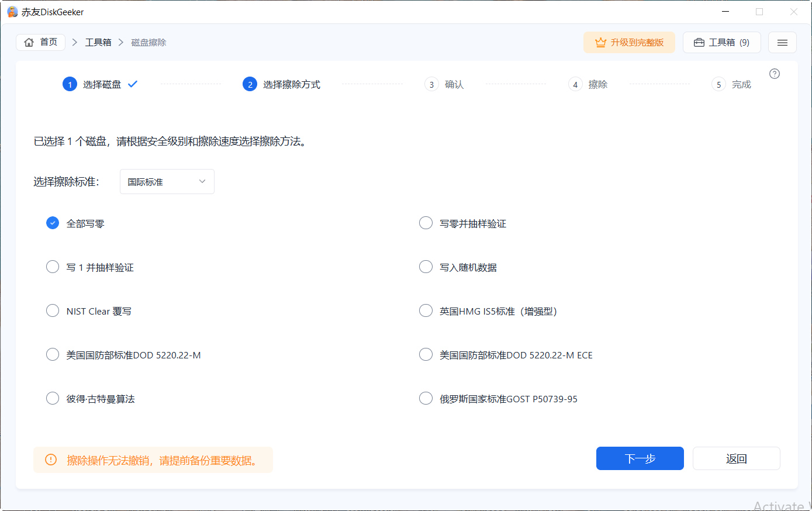Select the 全部写零 radio option
This screenshot has width=812, height=511.
pos(53,223)
